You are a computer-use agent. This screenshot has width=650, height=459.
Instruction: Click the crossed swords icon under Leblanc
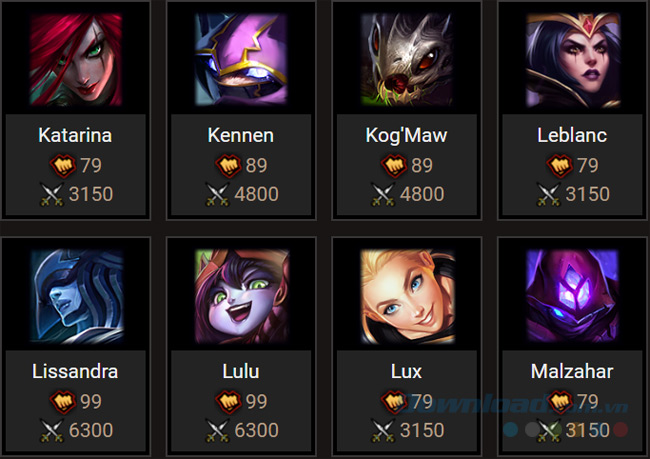pos(548,194)
